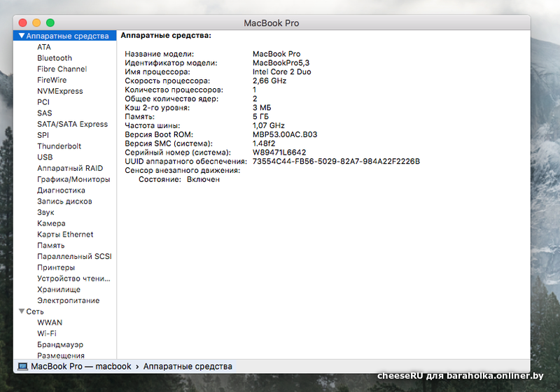Select FireWire in the sidebar
Viewport: 560px width, 392px height.
(x=52, y=80)
